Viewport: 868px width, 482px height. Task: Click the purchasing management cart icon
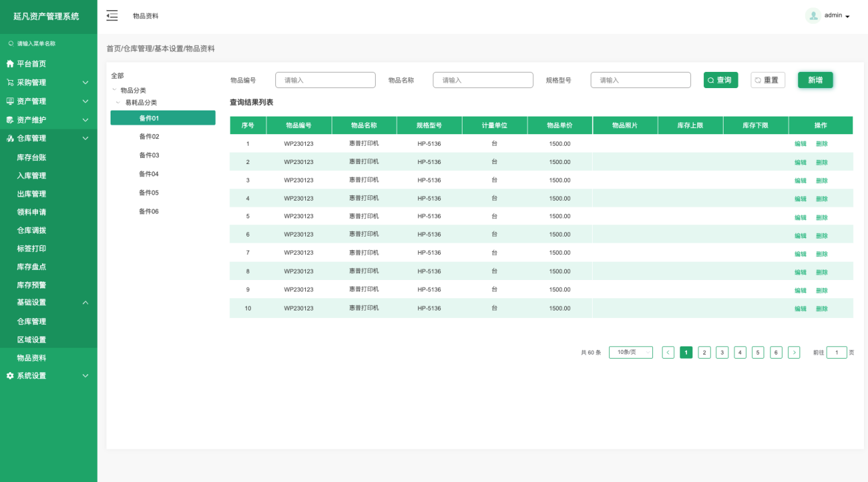(x=9, y=83)
